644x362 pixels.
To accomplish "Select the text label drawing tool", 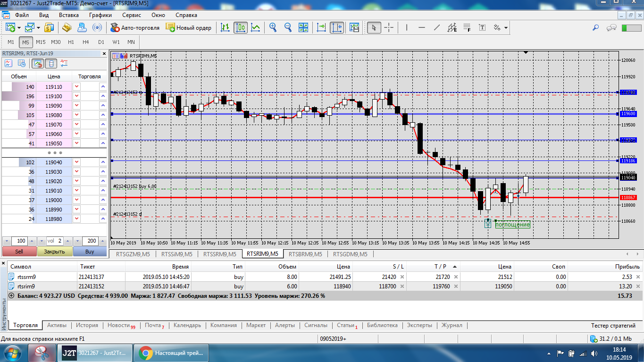I will point(482,27).
